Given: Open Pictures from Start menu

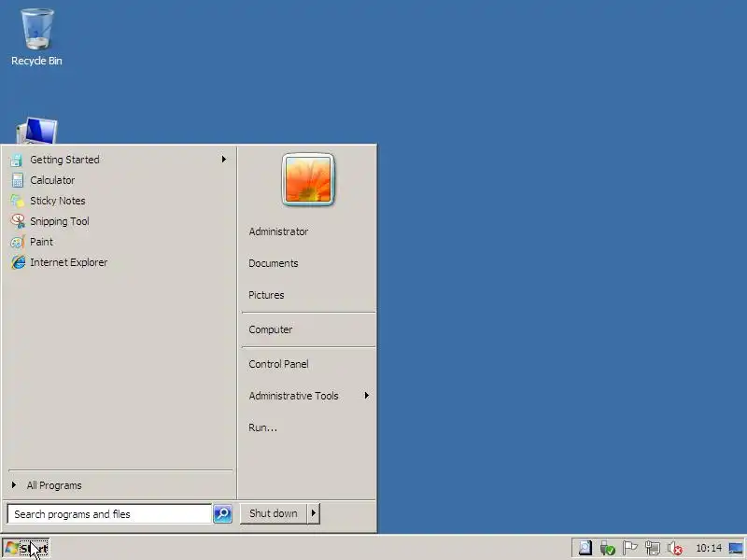Looking at the screenshot, I should pyautogui.click(x=266, y=295).
